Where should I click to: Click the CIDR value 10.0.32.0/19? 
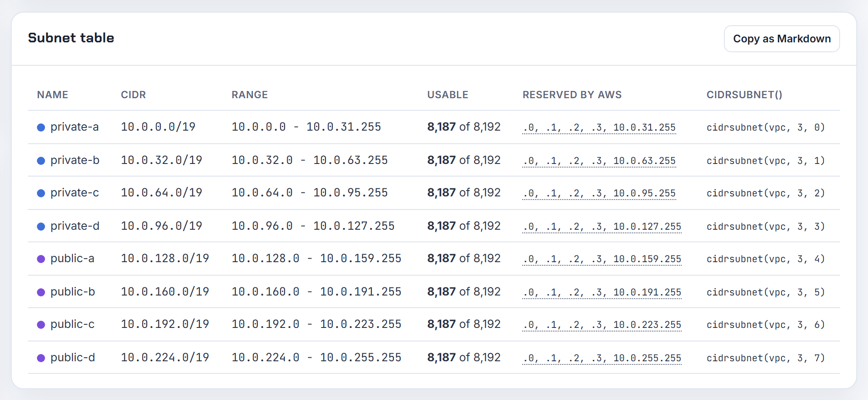162,160
